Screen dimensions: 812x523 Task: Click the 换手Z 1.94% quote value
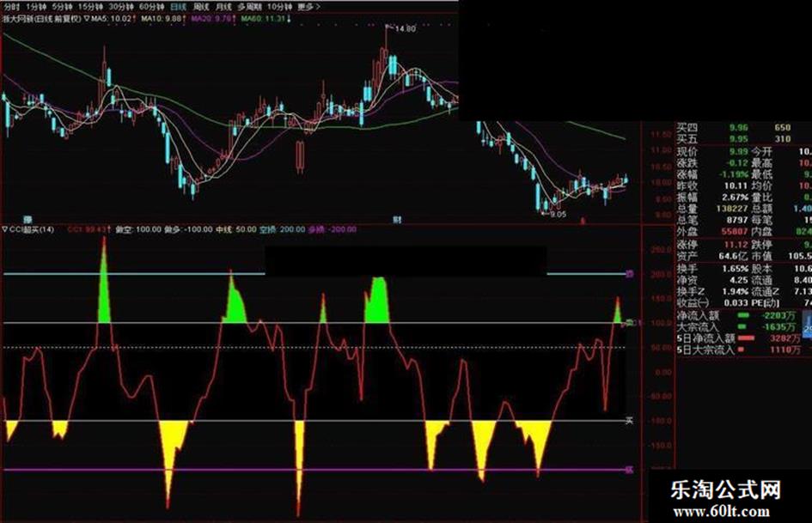(736, 291)
